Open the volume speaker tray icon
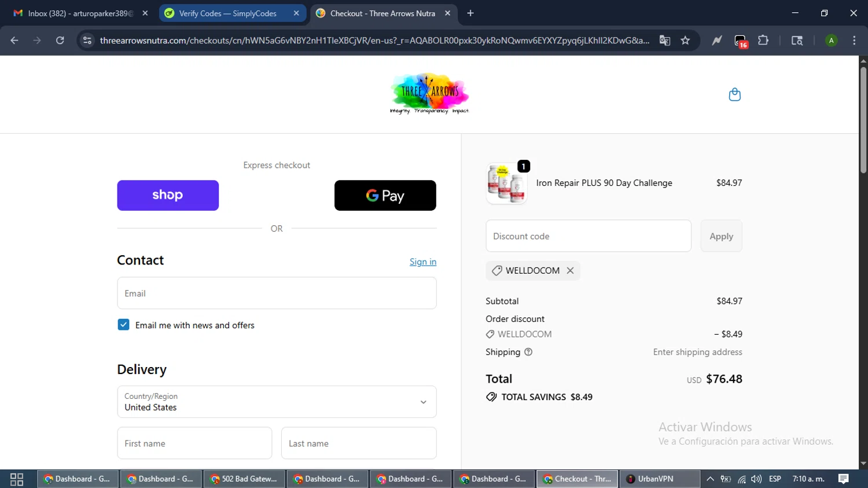The height and width of the screenshot is (488, 868). click(756, 479)
